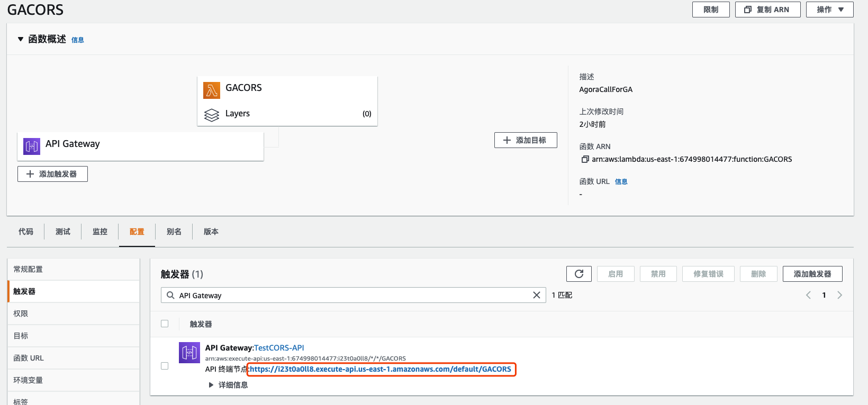Click the 限制 button
This screenshot has height=405, width=868.
pyautogui.click(x=711, y=10)
